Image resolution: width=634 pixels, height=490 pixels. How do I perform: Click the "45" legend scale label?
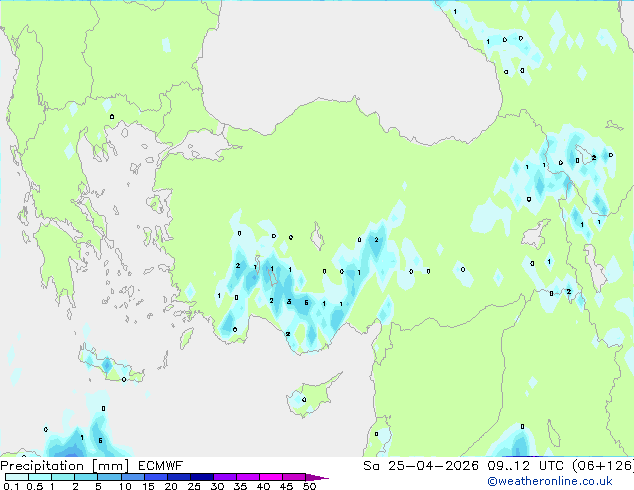(x=286, y=486)
